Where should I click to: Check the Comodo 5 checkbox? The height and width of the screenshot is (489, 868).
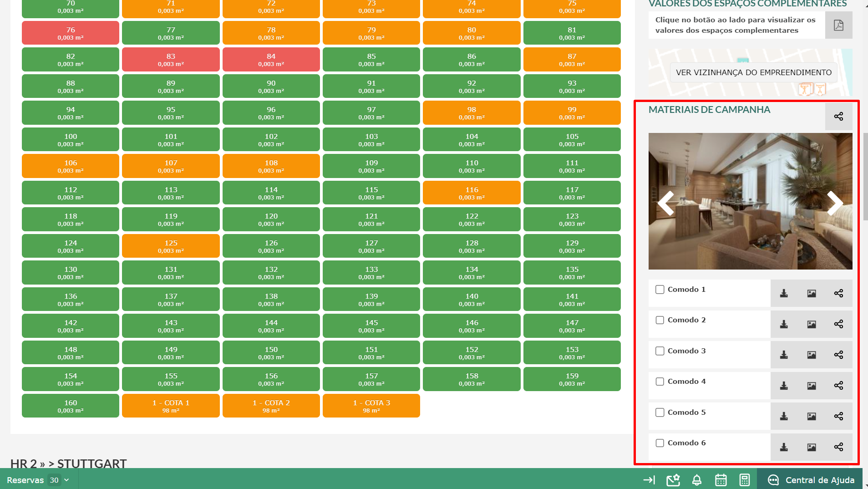660,413
